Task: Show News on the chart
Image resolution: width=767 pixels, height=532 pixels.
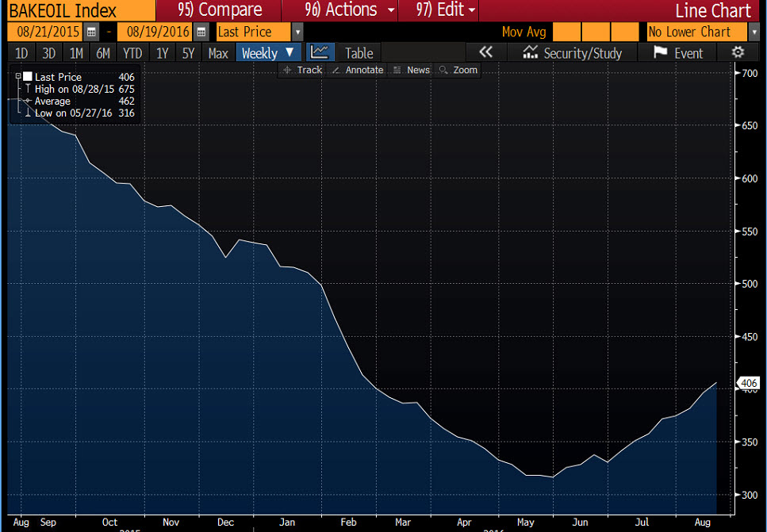Action: 412,70
